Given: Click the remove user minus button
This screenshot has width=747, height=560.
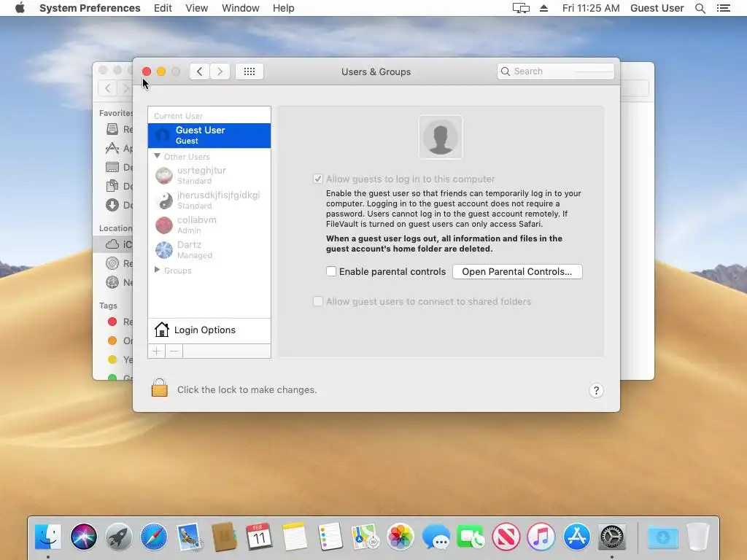Looking at the screenshot, I should point(174,351).
